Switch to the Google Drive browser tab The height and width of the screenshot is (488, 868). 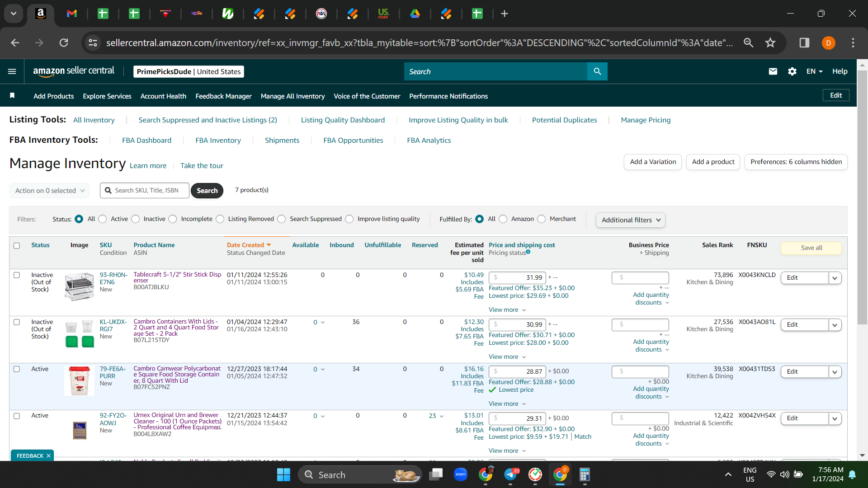415,14
